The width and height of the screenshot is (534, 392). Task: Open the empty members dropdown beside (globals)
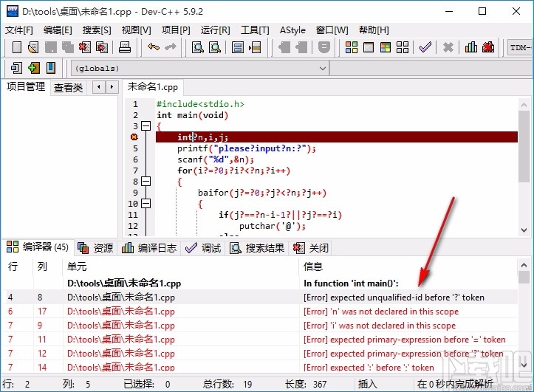point(431,69)
